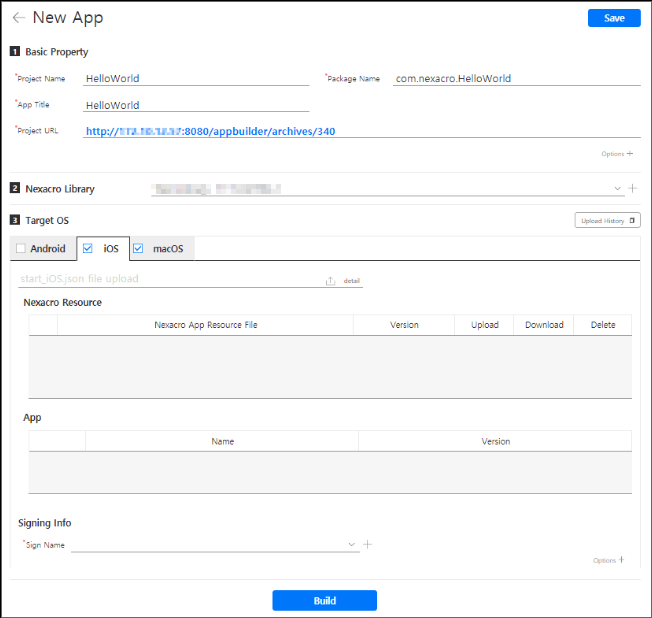Click the Save button

click(614, 18)
